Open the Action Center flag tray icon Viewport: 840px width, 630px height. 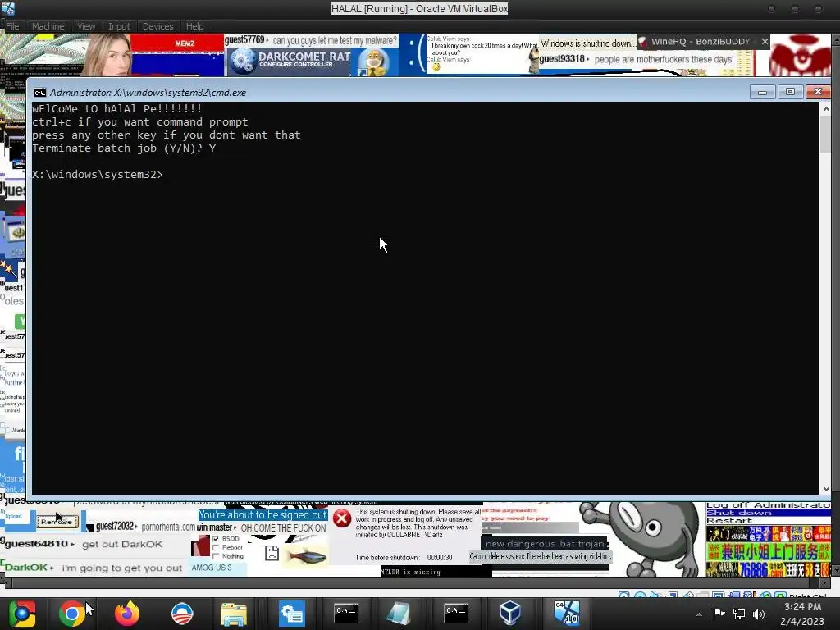tap(719, 614)
